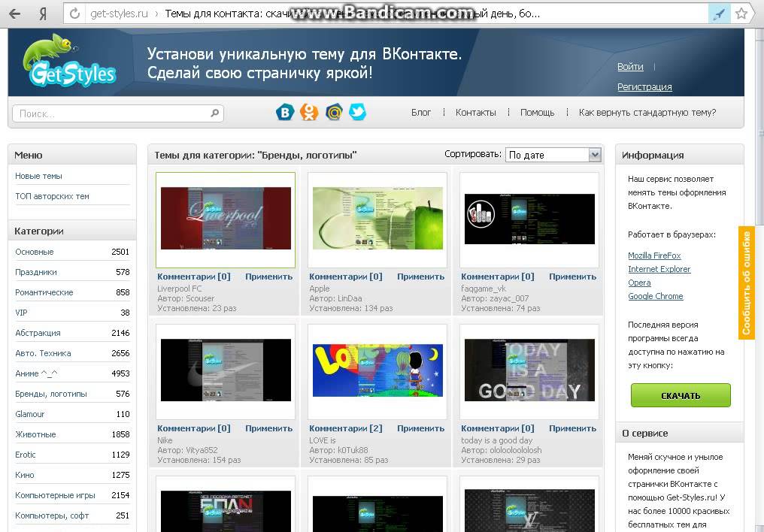Image resolution: width=764 pixels, height=532 pixels.
Task: Open the Opera browser link
Action: pyautogui.click(x=639, y=283)
